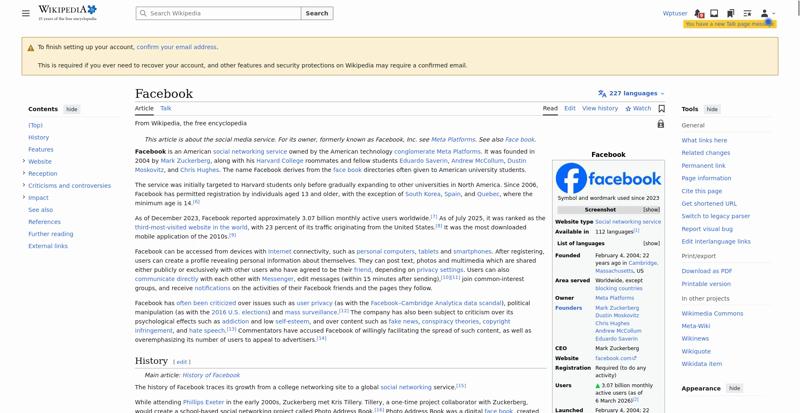
Task: Open Cite this page tool
Action: (702, 191)
